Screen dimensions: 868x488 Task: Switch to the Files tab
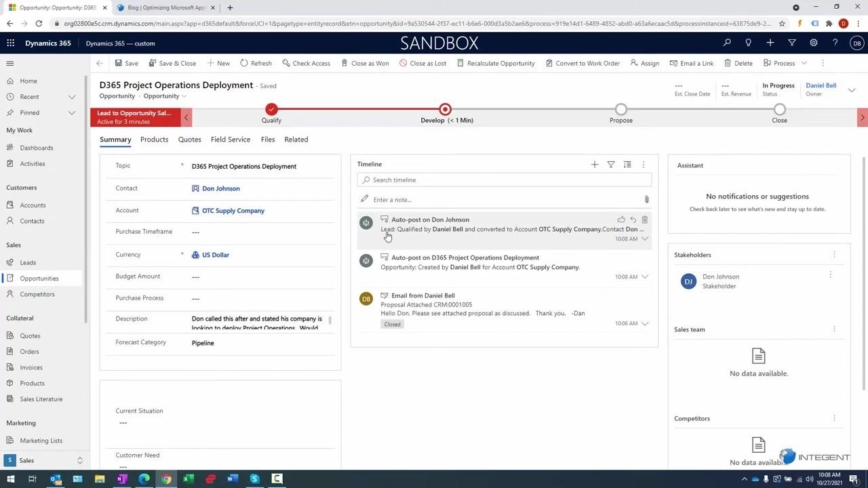(x=268, y=139)
